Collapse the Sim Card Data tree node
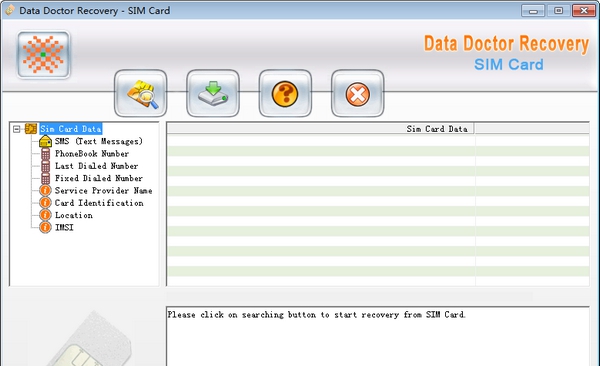The width and height of the screenshot is (600, 366). [x=16, y=129]
